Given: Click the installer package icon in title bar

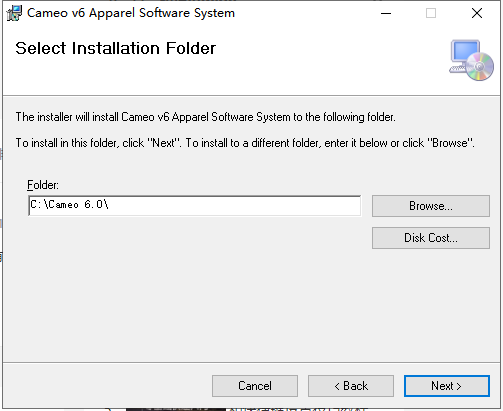Looking at the screenshot, I should click(x=14, y=13).
